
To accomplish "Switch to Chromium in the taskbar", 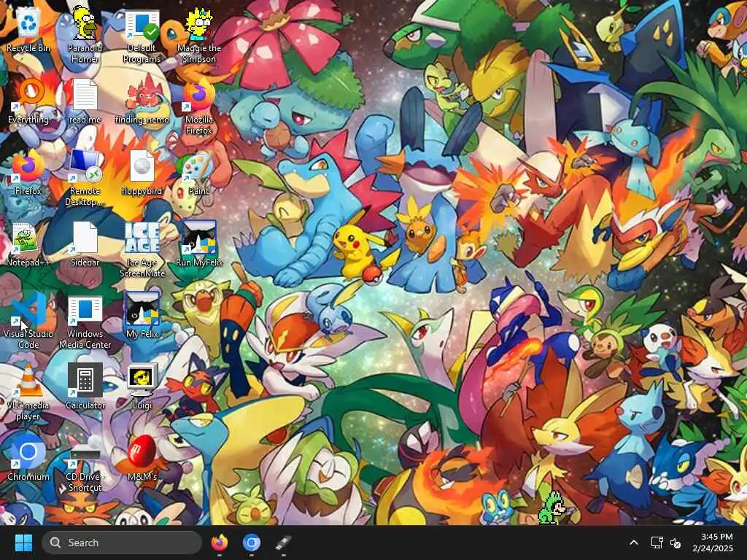I will click(251, 542).
